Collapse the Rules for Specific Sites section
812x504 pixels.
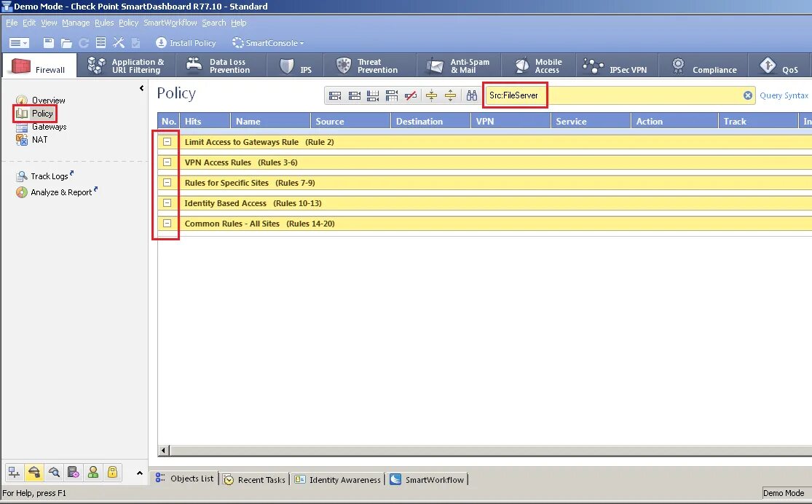(x=167, y=182)
